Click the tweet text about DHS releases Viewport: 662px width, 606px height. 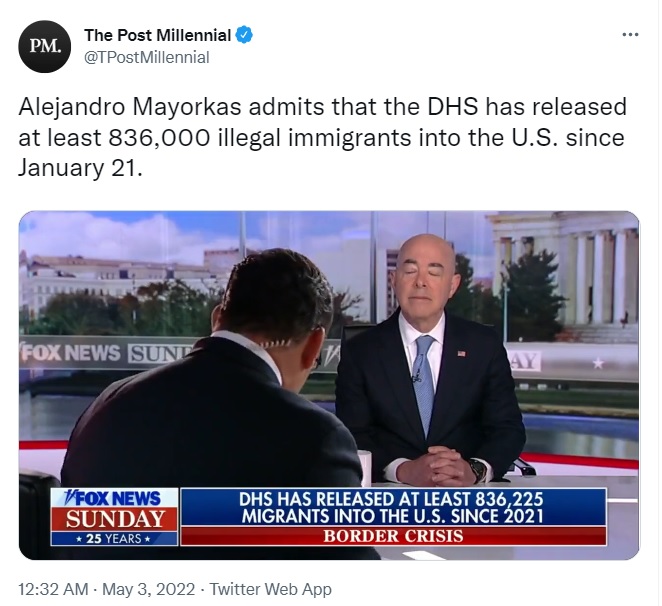pyautogui.click(x=322, y=137)
